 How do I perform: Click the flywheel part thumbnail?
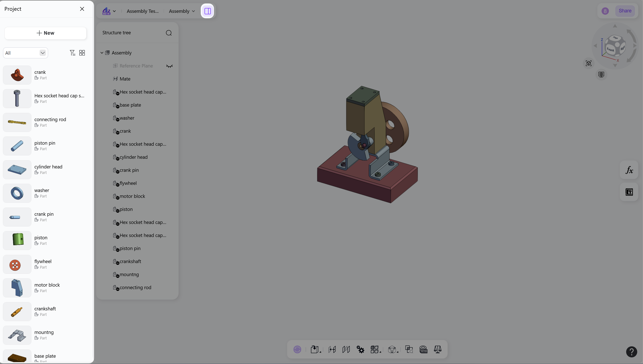tap(17, 264)
